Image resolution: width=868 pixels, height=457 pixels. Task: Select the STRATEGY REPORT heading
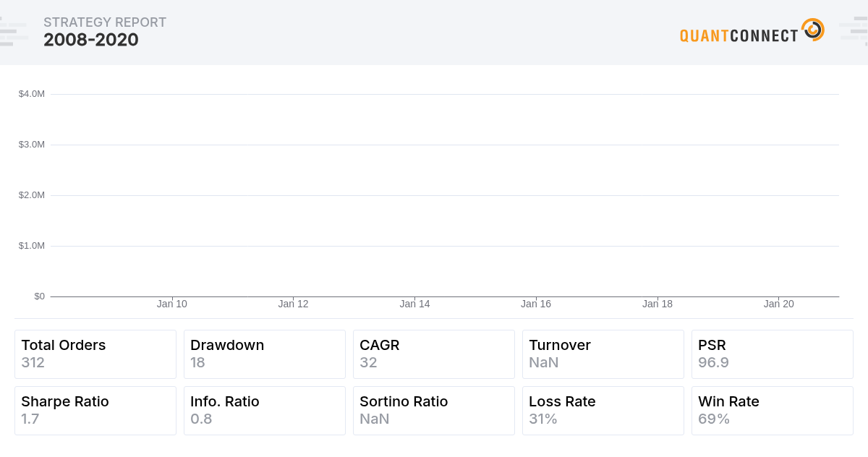pyautogui.click(x=105, y=22)
